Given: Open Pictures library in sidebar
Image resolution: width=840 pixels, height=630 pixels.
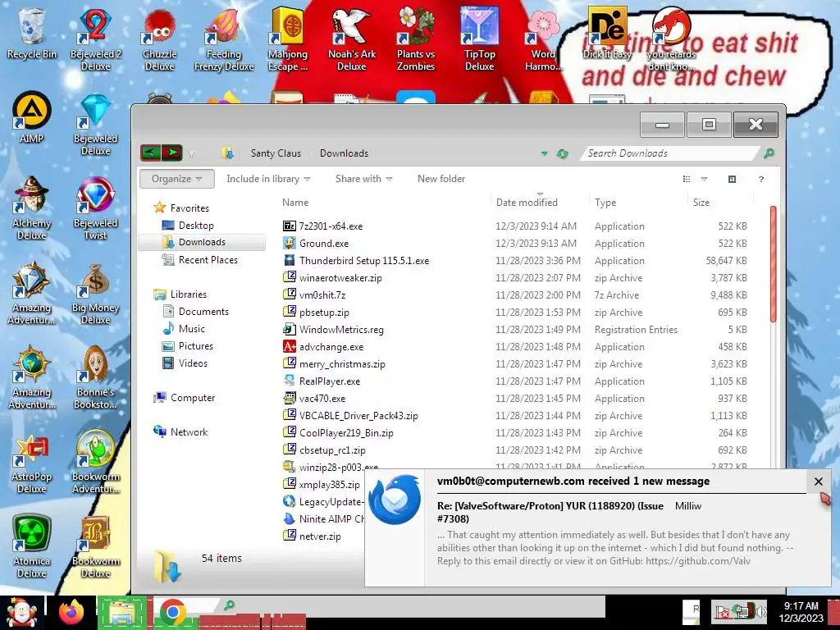Looking at the screenshot, I should click(195, 346).
